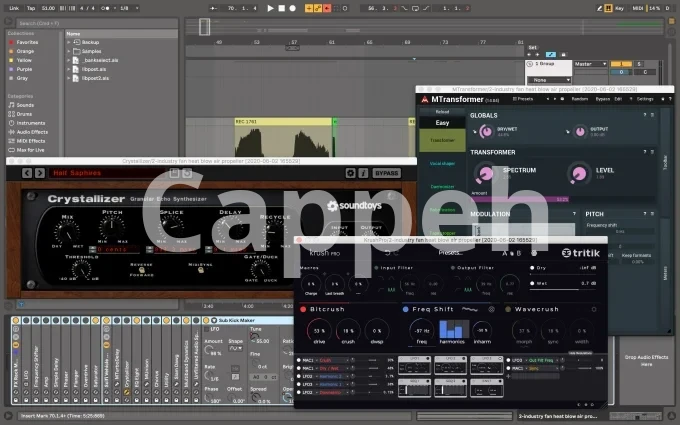Viewport: 680px width, 425px height.
Task: Open the Drums category in browser
Action: (x=24, y=113)
